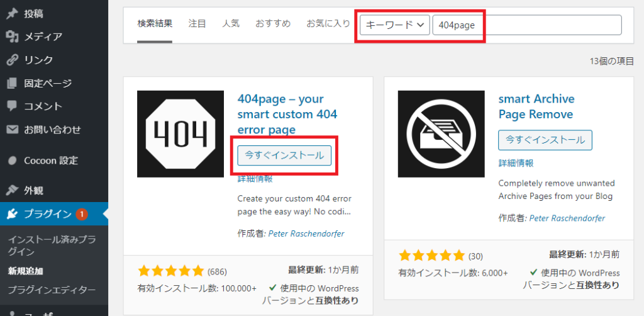The width and height of the screenshot is (644, 316).
Task: Click the pin icon beside 投稿
Action: [13, 14]
